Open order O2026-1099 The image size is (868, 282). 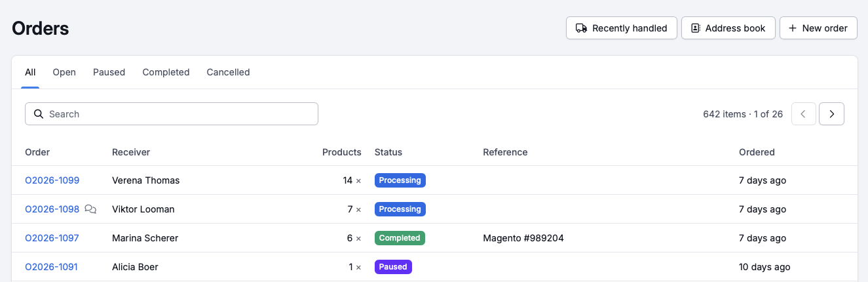click(x=52, y=180)
